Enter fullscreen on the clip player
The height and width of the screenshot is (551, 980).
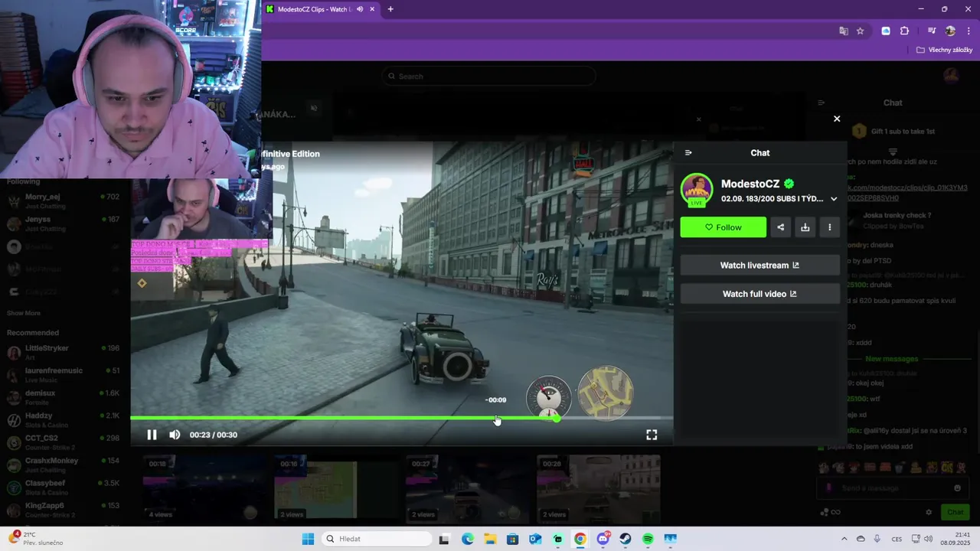[652, 435]
